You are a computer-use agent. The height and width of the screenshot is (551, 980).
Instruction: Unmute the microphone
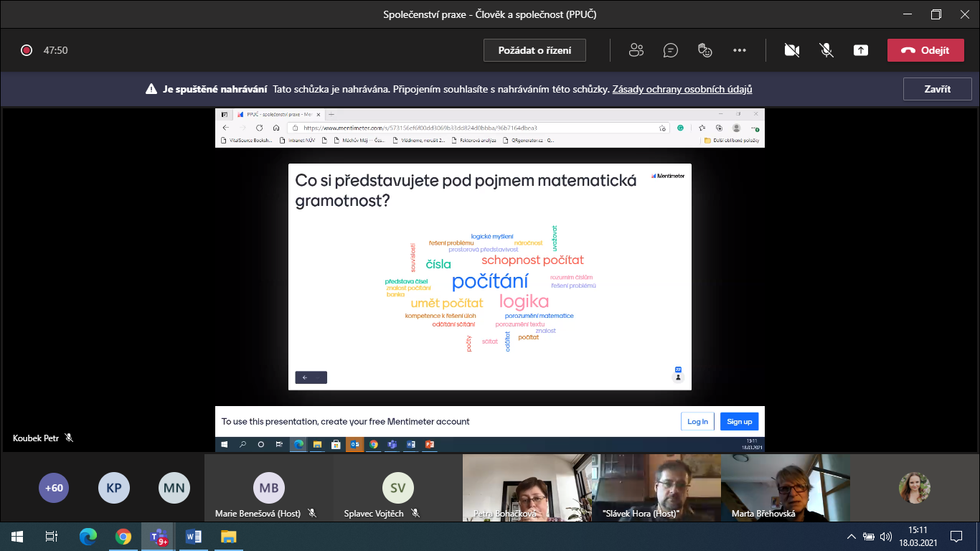[x=826, y=50]
